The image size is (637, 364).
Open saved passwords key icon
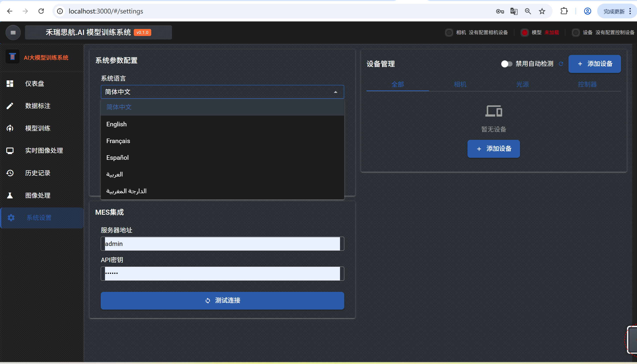pyautogui.click(x=500, y=11)
